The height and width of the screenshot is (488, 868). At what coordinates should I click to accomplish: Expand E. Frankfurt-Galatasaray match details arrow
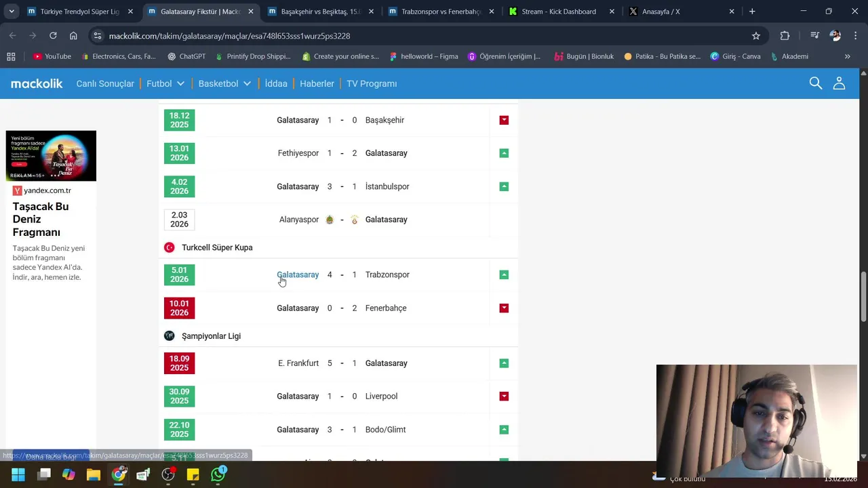click(x=504, y=363)
